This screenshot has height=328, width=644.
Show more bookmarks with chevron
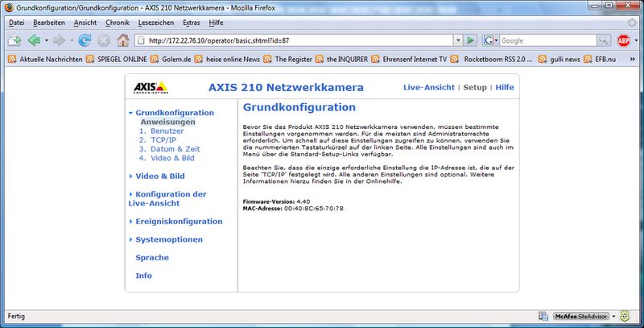[x=633, y=59]
